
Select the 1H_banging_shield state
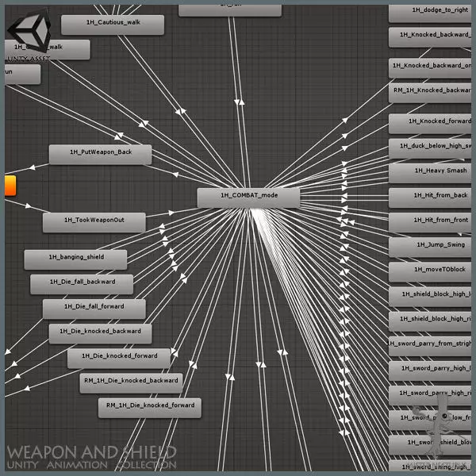coord(75,259)
